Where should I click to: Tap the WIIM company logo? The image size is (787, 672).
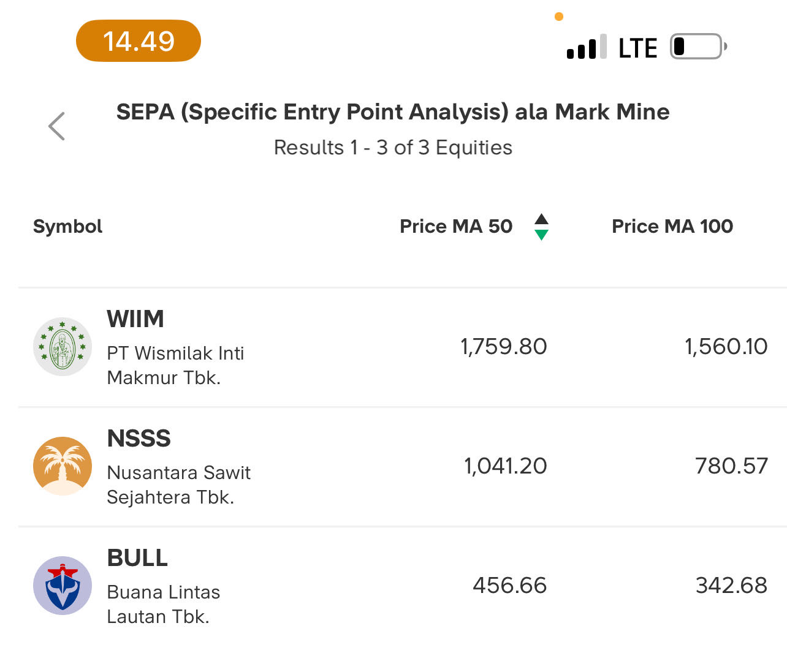point(63,347)
